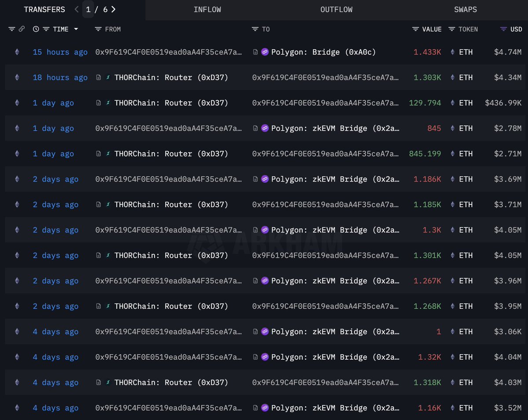Image resolution: width=528 pixels, height=420 pixels.
Task: Click the $3.69M USD amount
Action: [x=508, y=179]
